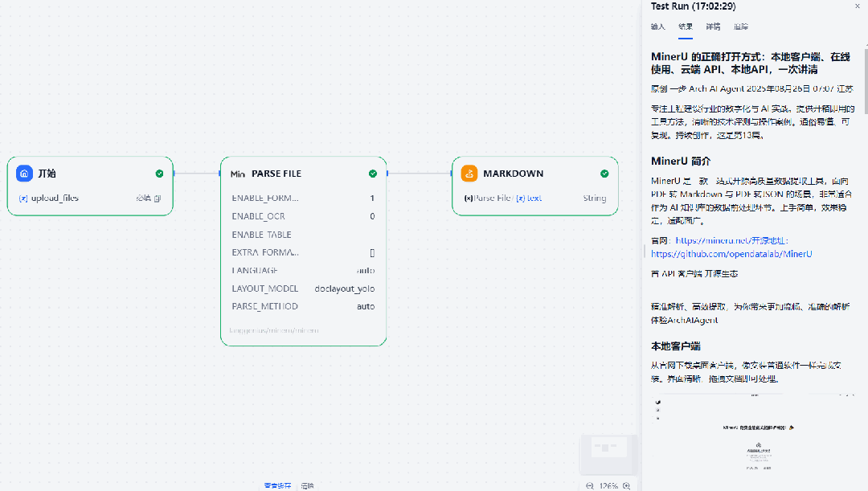Click the zoom out magnifier icon

point(590,485)
